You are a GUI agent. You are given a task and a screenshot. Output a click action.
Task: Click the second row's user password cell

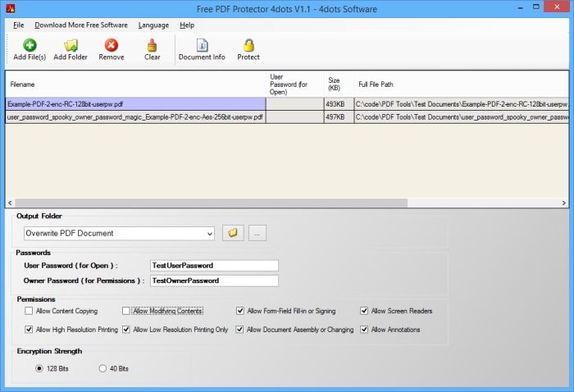pos(295,117)
